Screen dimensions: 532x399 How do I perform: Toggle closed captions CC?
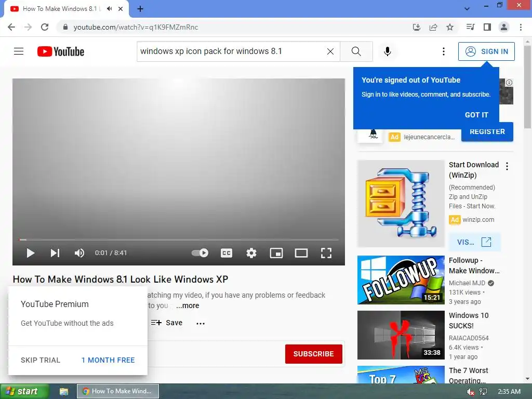click(227, 253)
